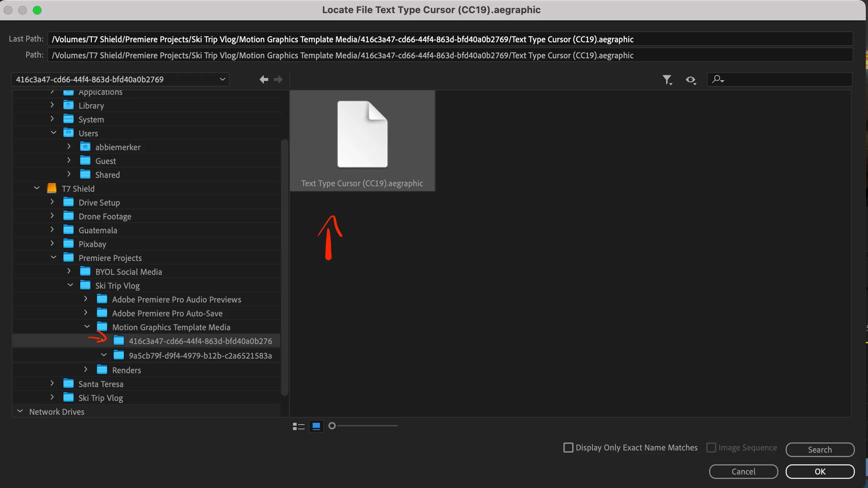Click the forward navigation arrow
The width and height of the screenshot is (868, 488).
tap(278, 79)
